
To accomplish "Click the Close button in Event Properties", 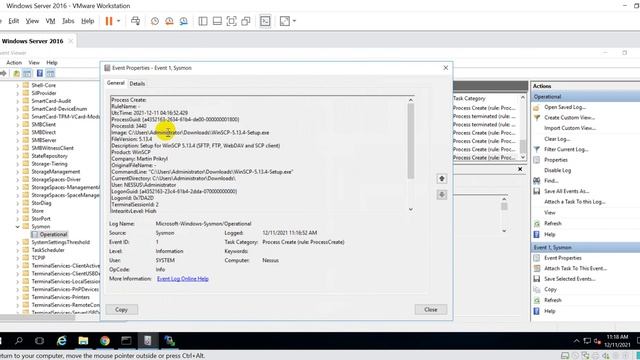I will [431, 309].
